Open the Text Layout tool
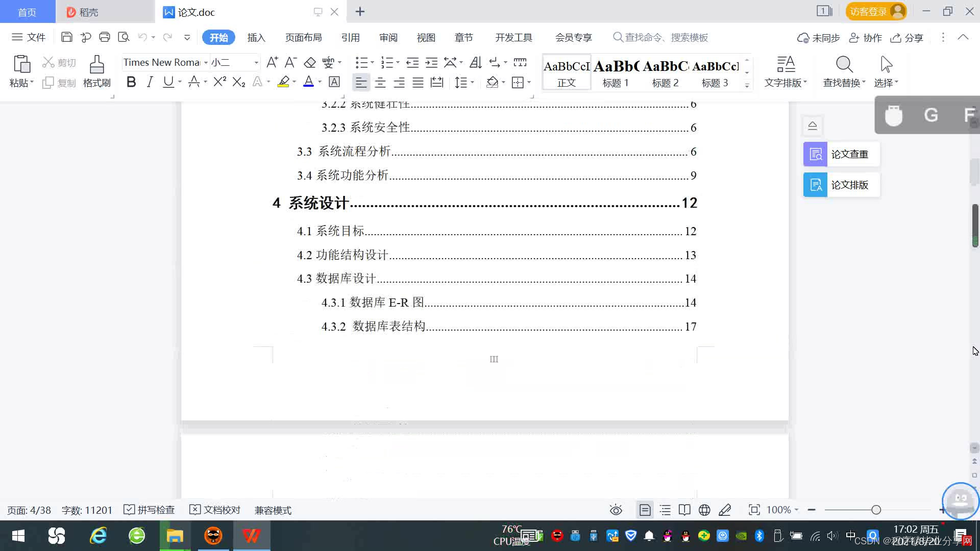Screen dimensions: 980x551 (786, 71)
